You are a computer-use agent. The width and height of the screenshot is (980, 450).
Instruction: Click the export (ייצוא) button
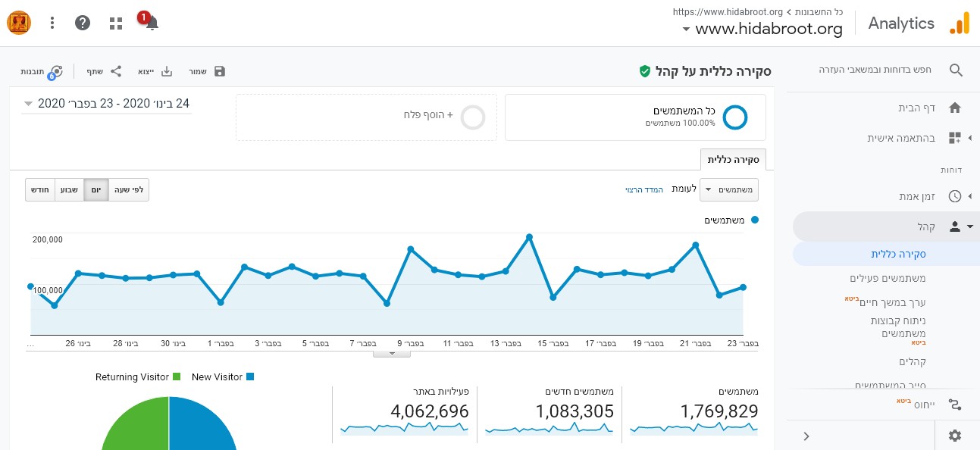[155, 71]
